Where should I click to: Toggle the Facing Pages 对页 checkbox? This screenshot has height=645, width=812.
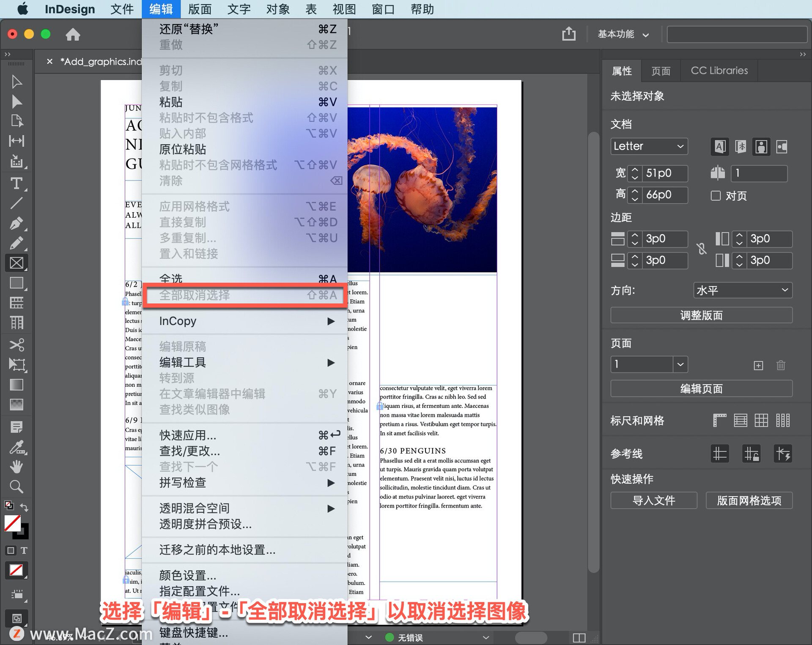click(716, 196)
